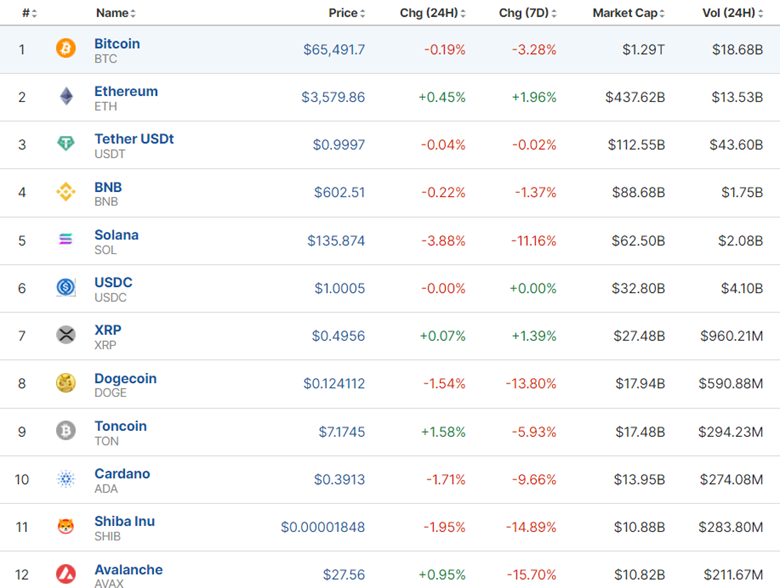Click Solana 7D change -11.16%
Image resolution: width=780 pixels, height=588 pixels.
pyautogui.click(x=534, y=241)
